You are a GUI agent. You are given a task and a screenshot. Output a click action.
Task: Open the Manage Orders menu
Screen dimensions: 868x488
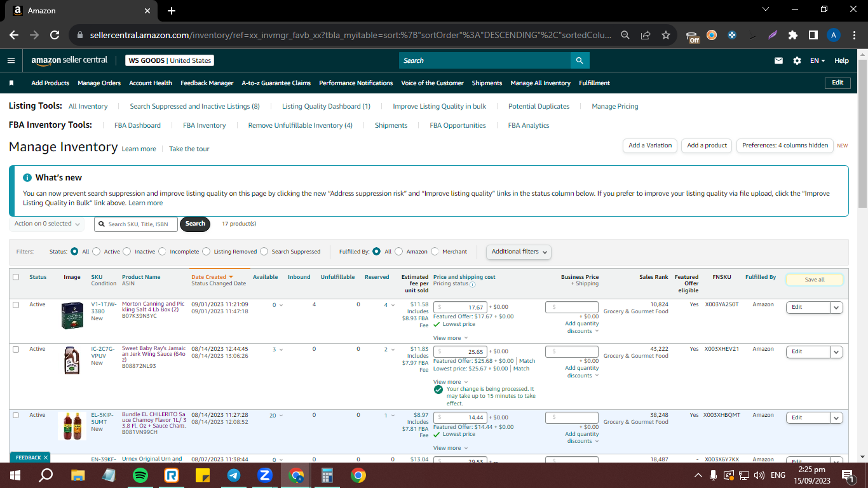click(x=99, y=83)
